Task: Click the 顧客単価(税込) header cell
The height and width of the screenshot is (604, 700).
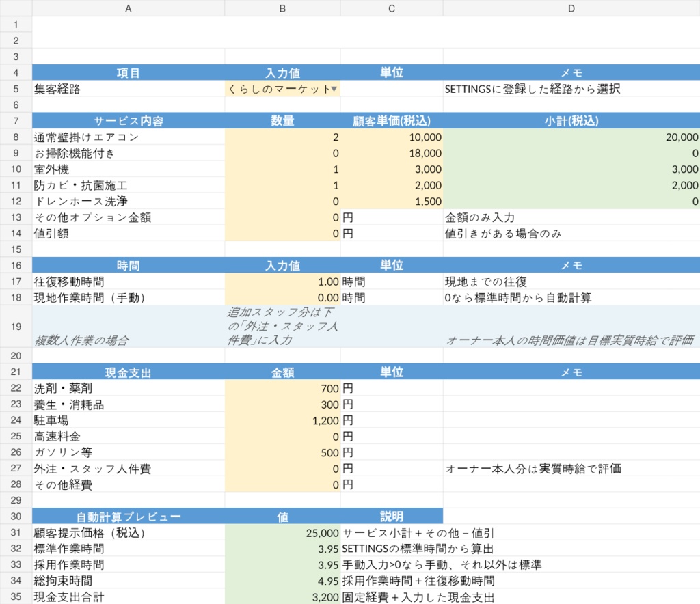Action: [x=392, y=120]
